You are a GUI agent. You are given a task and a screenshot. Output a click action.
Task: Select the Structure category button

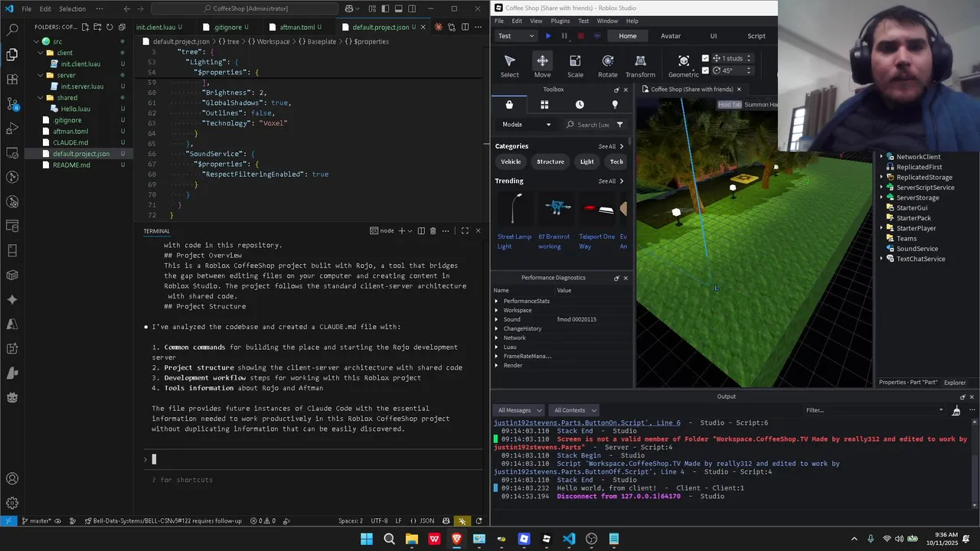pos(550,161)
